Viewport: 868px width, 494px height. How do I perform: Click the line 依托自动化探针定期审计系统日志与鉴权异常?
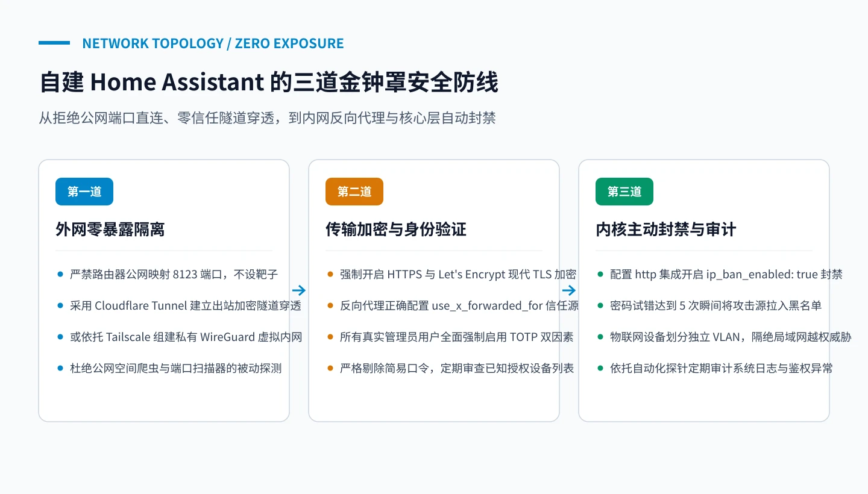tap(722, 369)
